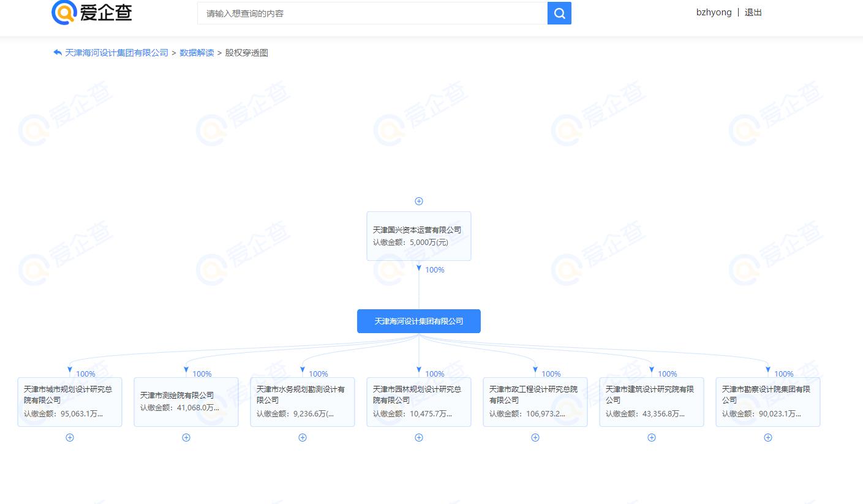
Task: Expand the shareholders above 天津国兴资本运营有限公司
Action: 419,201
